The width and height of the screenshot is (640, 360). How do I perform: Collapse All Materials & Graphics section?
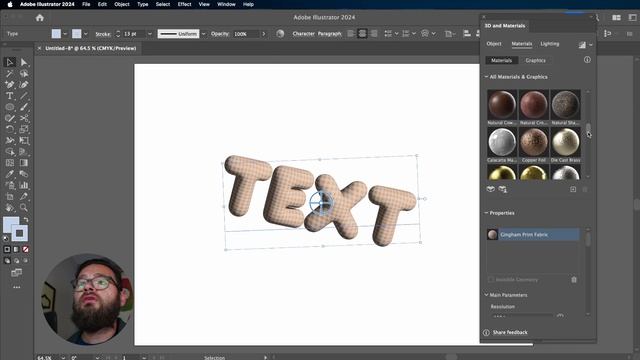(486, 77)
